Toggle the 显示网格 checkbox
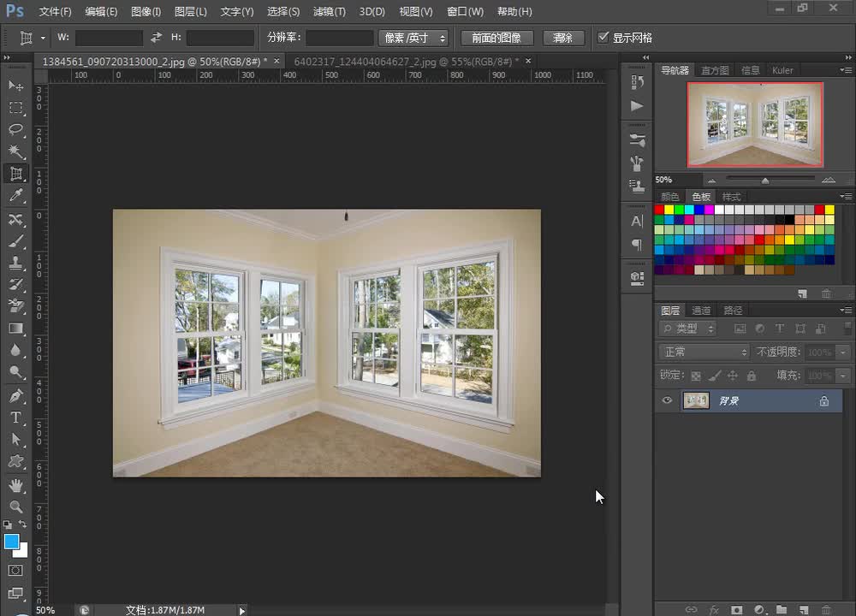 (x=603, y=37)
